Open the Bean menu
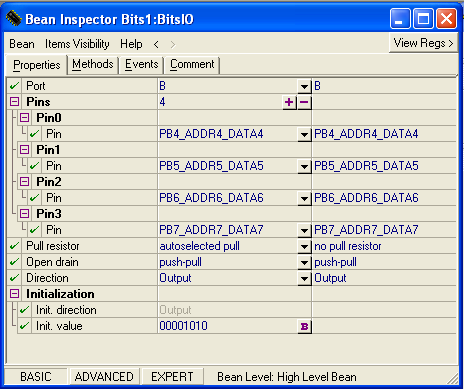The height and width of the screenshot is (389, 464). point(22,44)
